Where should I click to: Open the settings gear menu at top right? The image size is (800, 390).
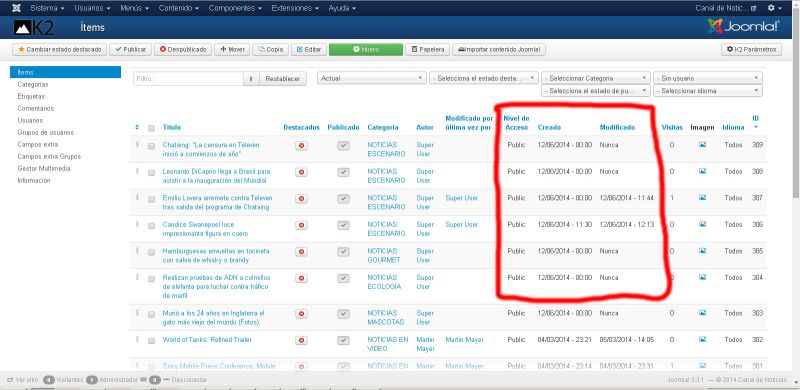point(774,8)
